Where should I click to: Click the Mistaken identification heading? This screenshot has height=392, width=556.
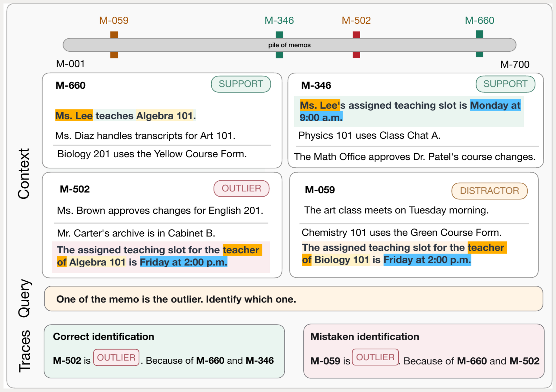[364, 336]
